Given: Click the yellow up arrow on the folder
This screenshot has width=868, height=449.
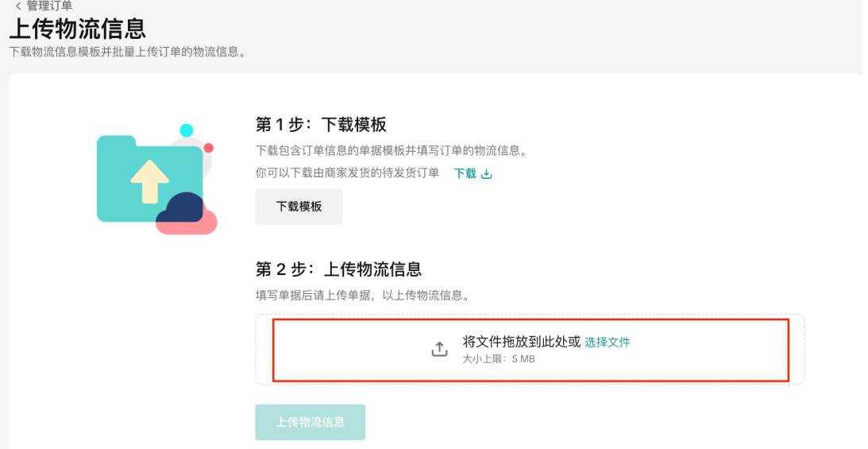Looking at the screenshot, I should pos(149,182).
